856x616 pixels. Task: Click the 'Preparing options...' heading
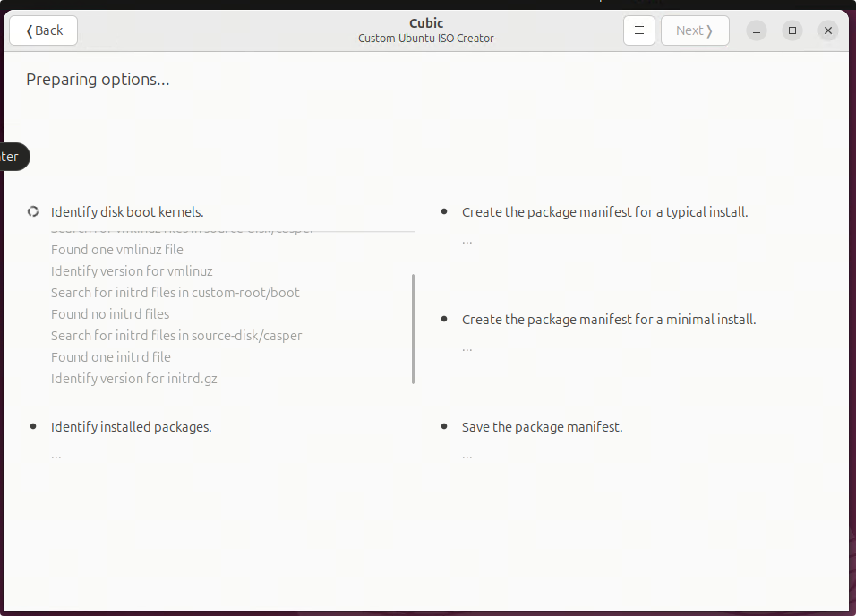pos(98,80)
